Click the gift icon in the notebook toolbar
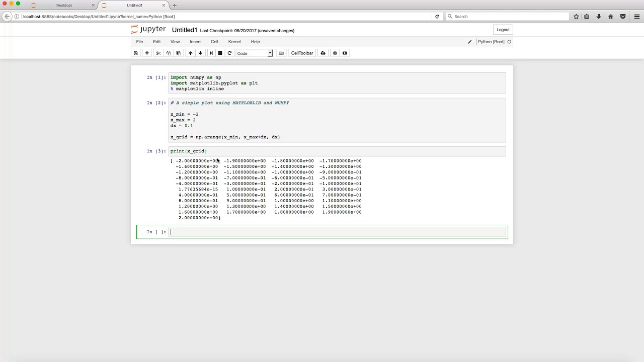 coord(335,53)
